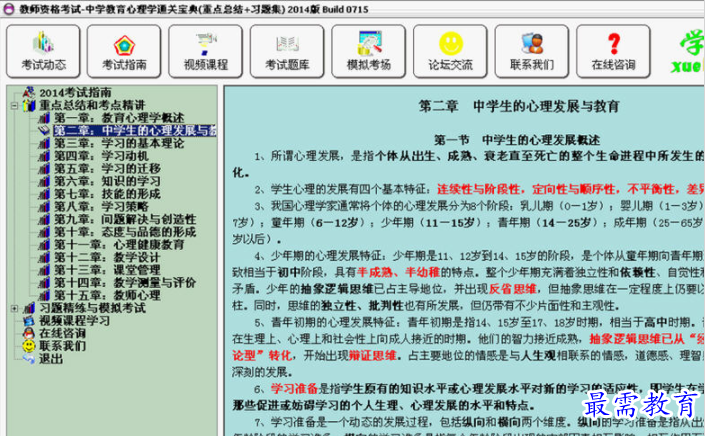Click the arrow icon beside 退出
Image resolution: width=706 pixels, height=436 pixels.
pyautogui.click(x=29, y=359)
